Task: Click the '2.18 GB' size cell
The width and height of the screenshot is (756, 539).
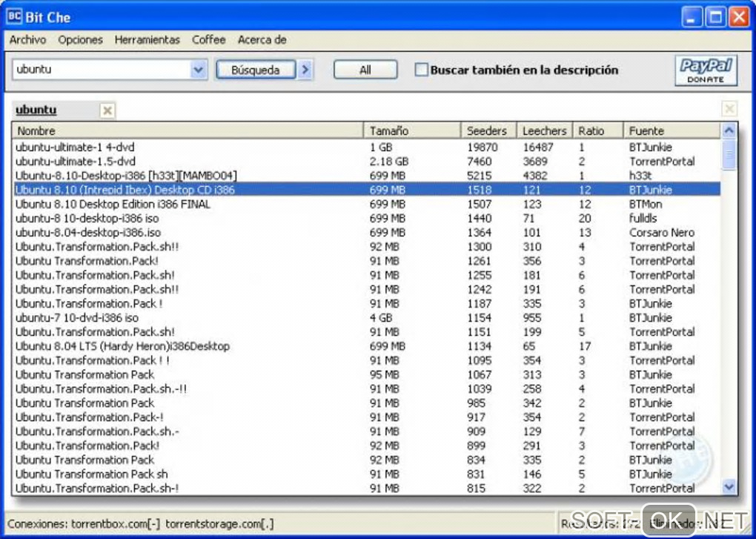Action: (389, 162)
